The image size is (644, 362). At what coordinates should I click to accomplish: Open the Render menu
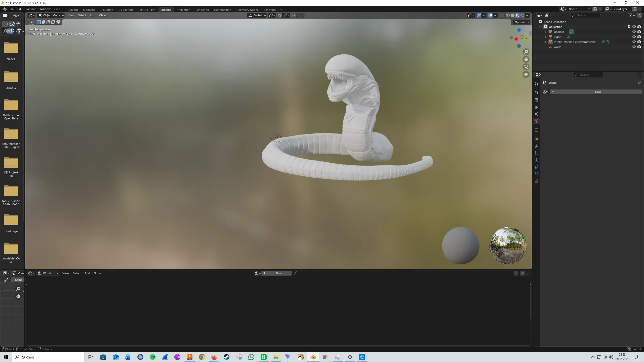point(31,9)
